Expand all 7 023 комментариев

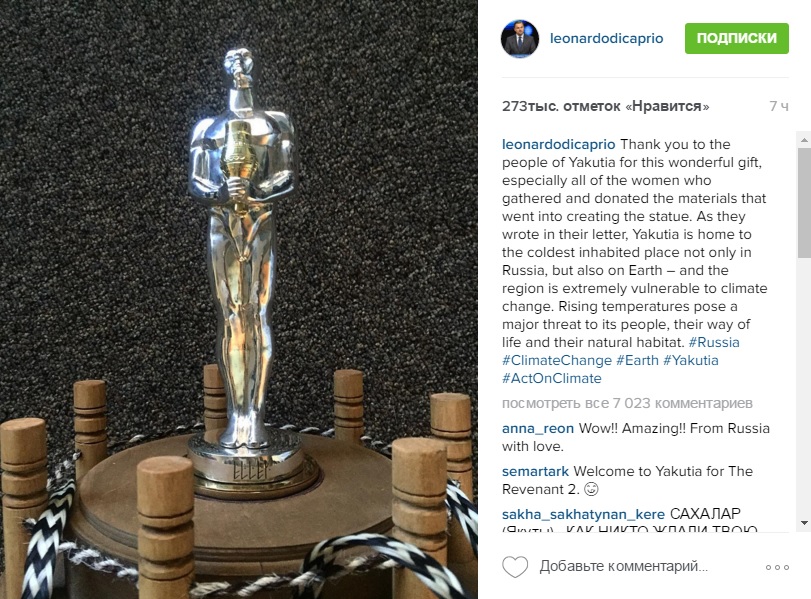[x=627, y=403]
